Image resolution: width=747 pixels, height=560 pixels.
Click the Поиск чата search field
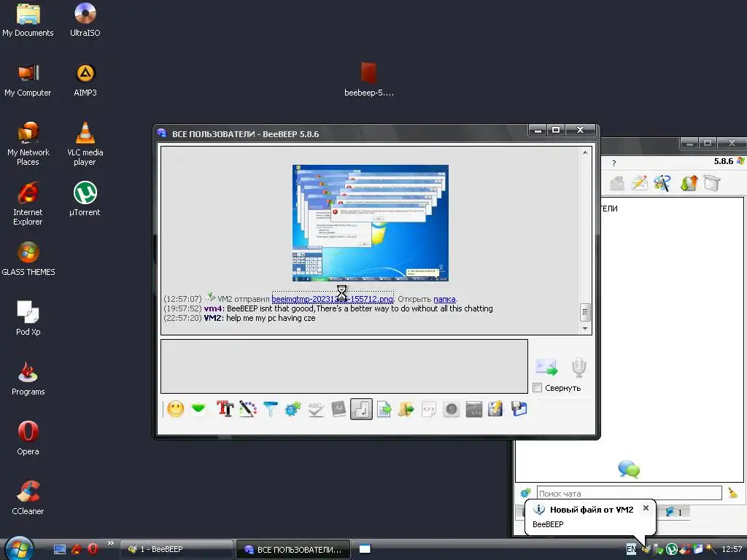click(x=630, y=494)
